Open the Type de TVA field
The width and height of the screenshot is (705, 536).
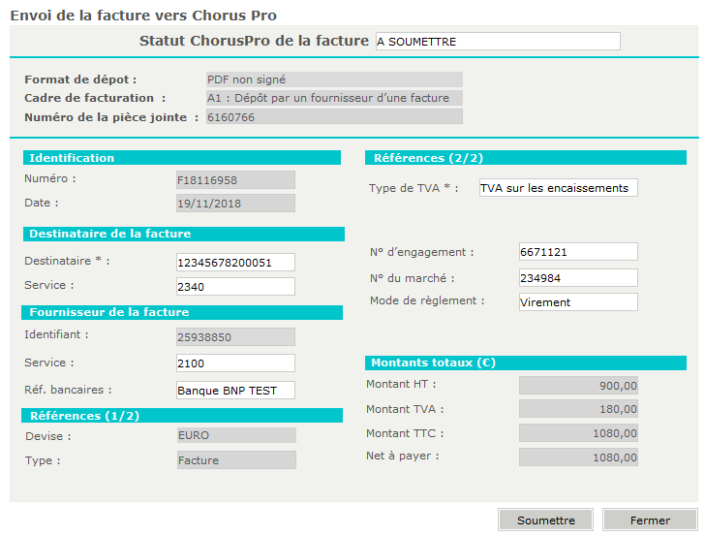tap(558, 188)
